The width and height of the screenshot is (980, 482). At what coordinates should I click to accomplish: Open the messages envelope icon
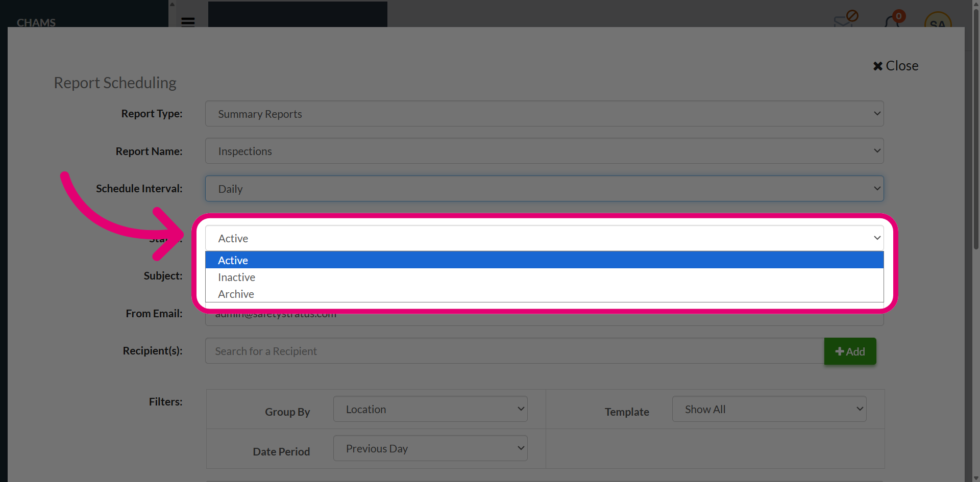pyautogui.click(x=845, y=20)
